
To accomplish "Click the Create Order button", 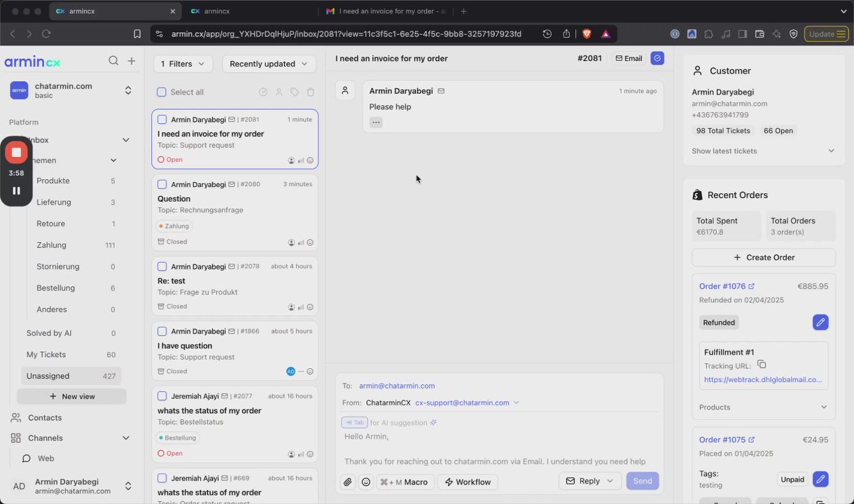I will coord(764,258).
